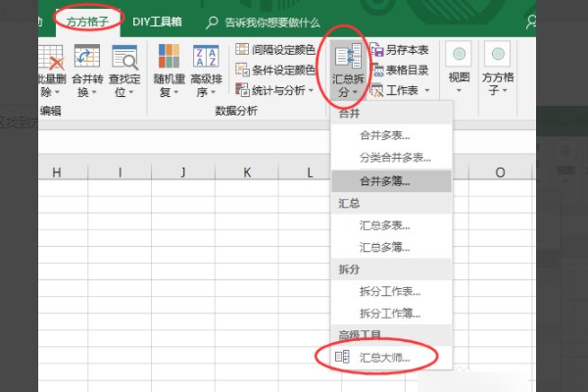
Task: Choose 汇总多簿... from the menu
Action: 391,247
